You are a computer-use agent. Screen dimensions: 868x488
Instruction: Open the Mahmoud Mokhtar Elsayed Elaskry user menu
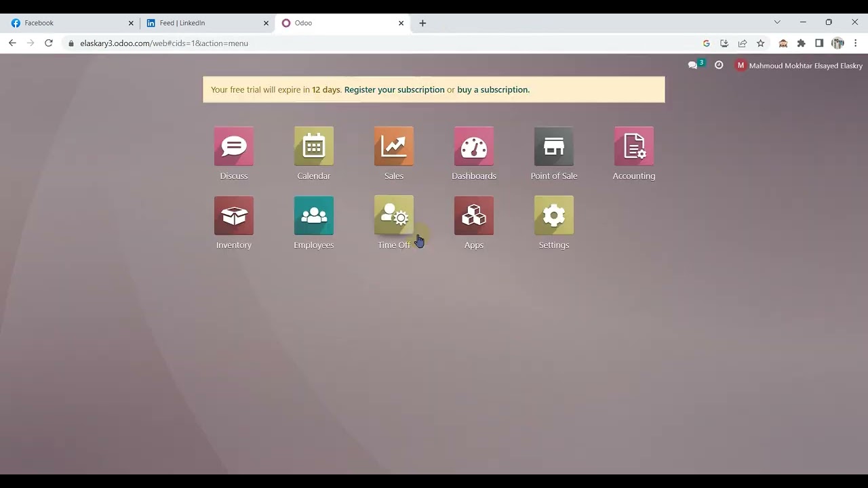pos(799,66)
